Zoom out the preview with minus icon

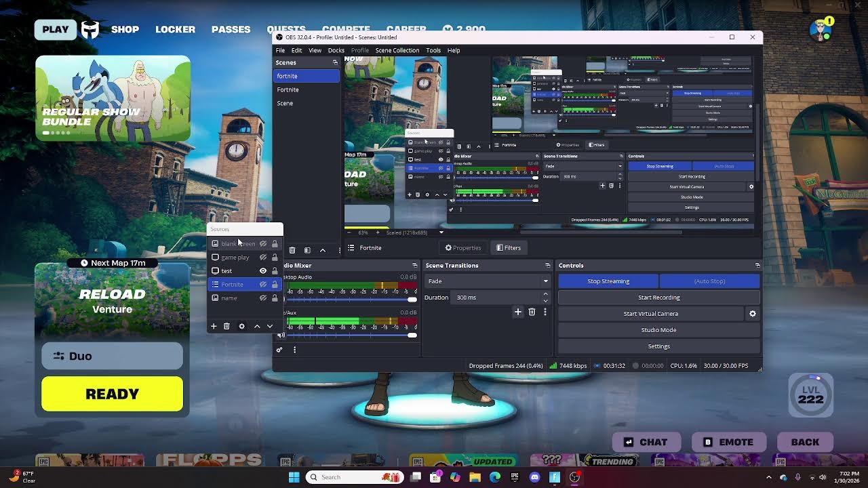(349, 232)
